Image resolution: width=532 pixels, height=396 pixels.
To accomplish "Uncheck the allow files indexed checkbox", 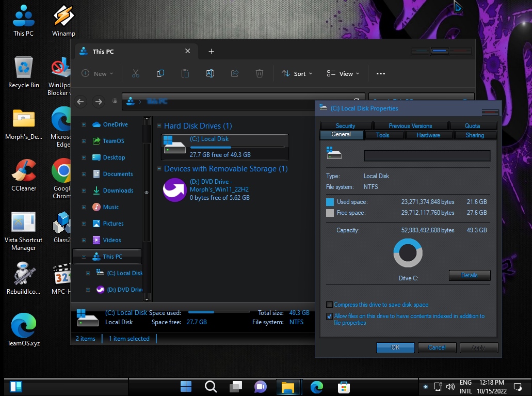I will tap(329, 316).
